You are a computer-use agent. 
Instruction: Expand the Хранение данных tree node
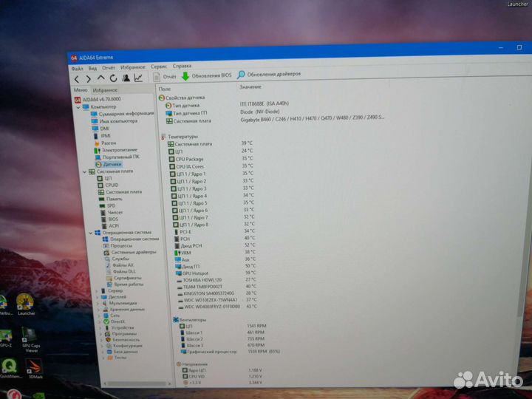[x=99, y=310]
